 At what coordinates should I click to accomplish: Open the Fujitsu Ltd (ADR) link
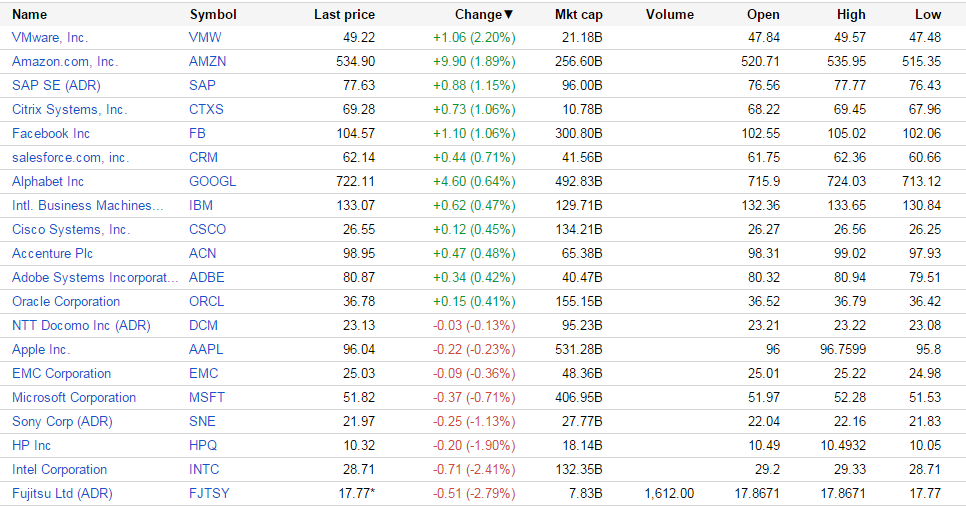point(62,493)
